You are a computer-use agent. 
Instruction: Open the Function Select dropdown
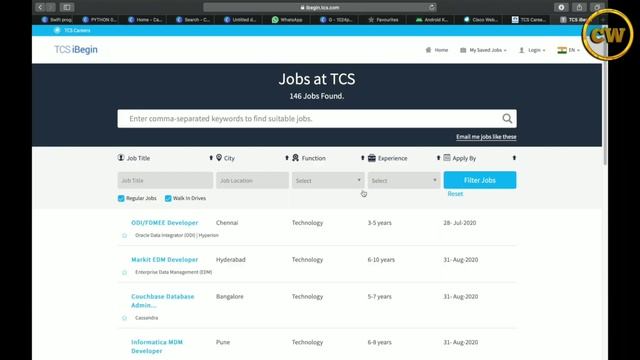point(328,180)
